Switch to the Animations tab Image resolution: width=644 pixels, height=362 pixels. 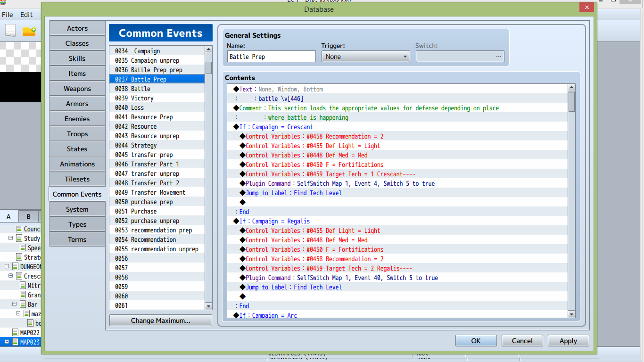[x=77, y=164]
